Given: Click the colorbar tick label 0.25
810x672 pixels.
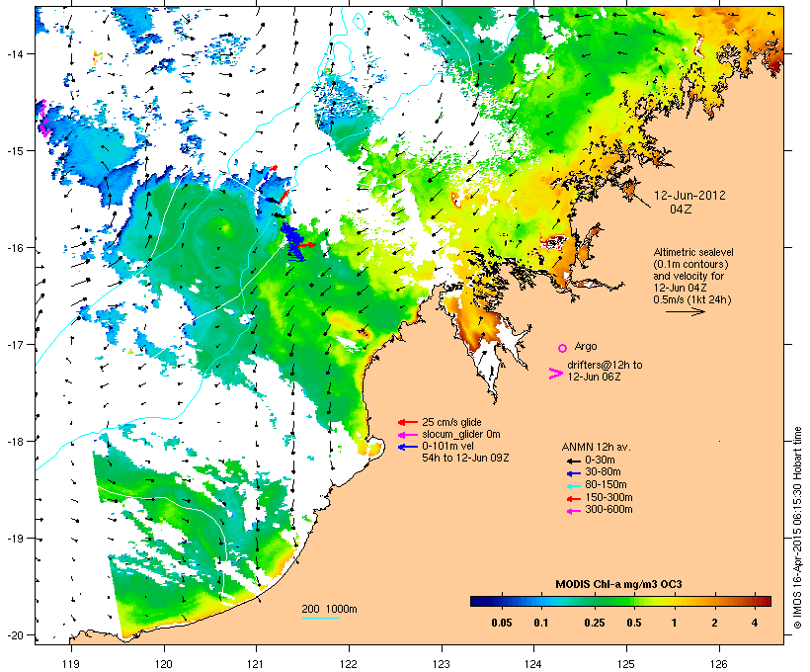Looking at the screenshot, I should (595, 623).
